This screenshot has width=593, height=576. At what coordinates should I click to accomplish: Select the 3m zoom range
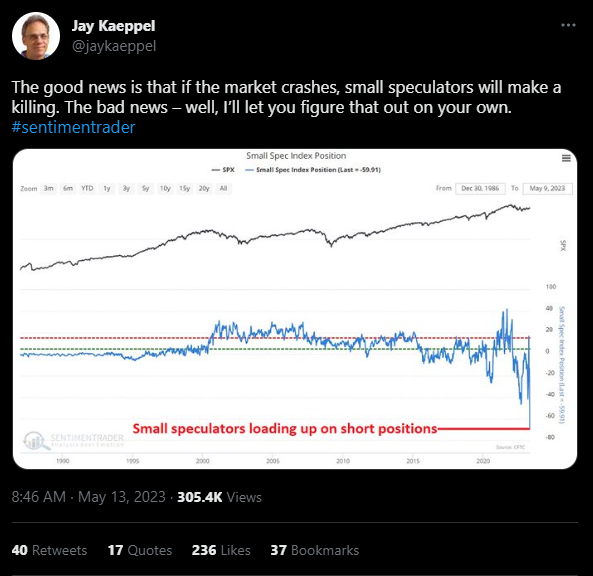click(x=49, y=188)
